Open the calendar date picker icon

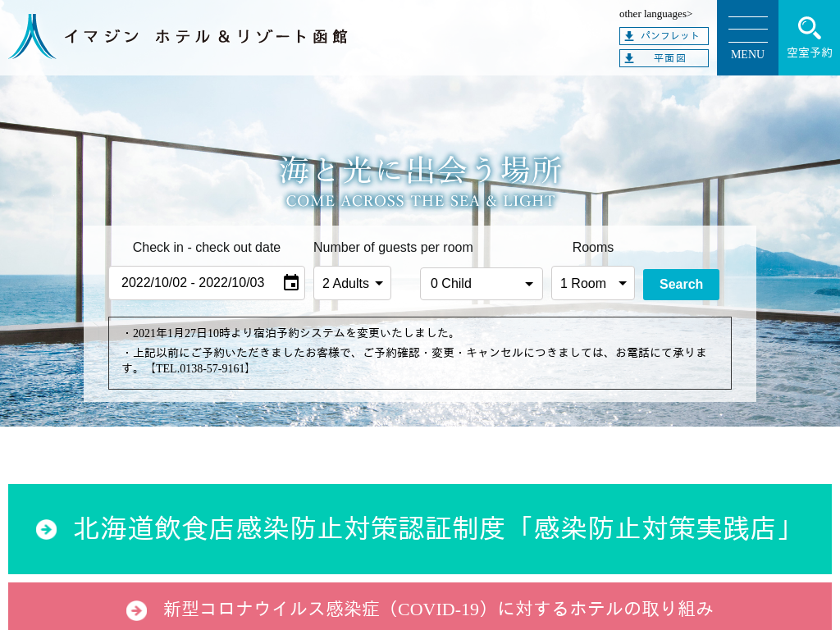click(291, 283)
